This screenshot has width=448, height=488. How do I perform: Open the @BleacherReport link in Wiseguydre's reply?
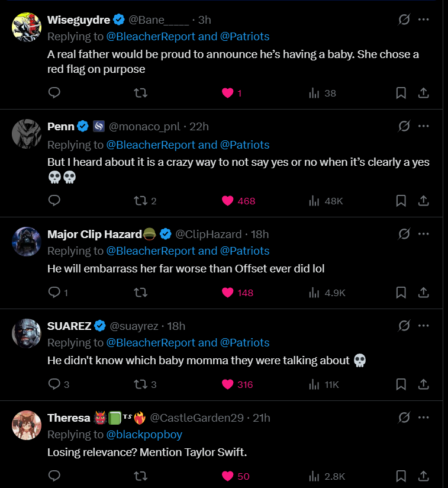click(150, 37)
